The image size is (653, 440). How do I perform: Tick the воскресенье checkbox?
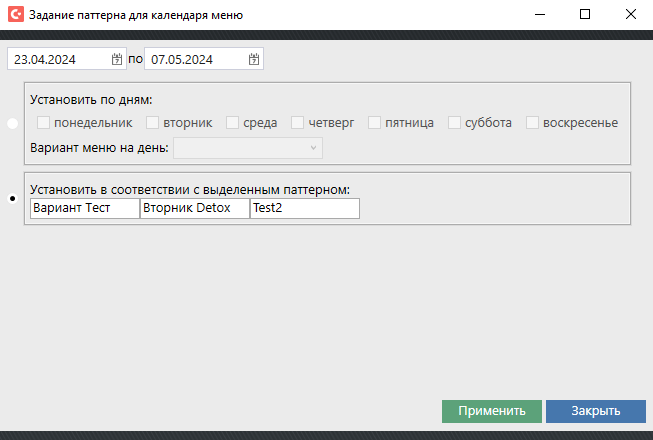[x=533, y=123]
